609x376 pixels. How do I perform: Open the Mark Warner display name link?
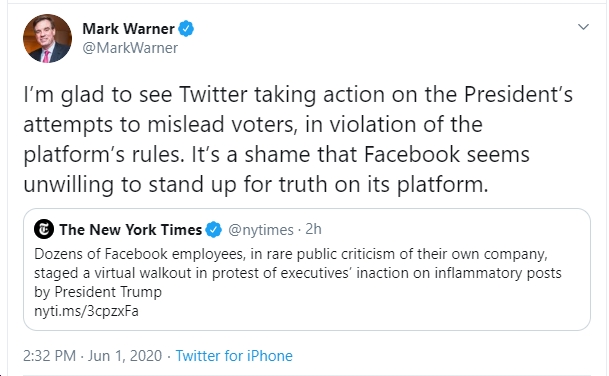click(x=128, y=29)
